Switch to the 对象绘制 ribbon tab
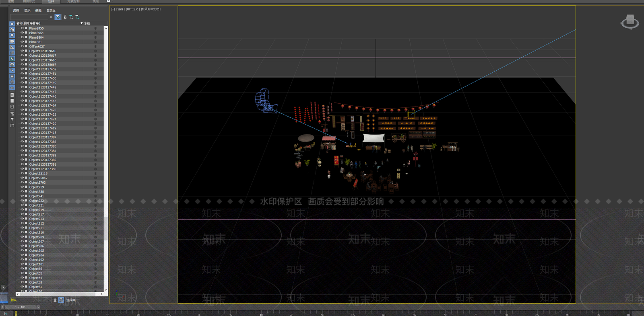Screen dimensions: 644x316 coord(73,1)
